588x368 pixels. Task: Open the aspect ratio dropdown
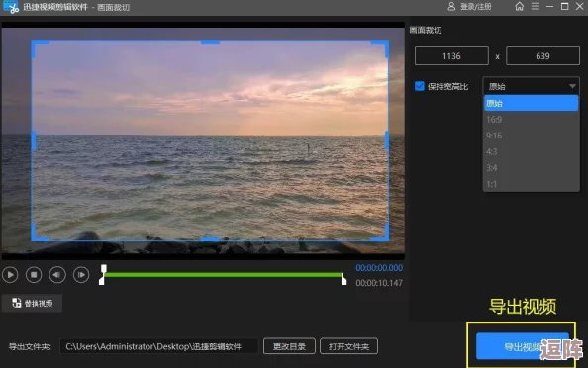click(531, 86)
